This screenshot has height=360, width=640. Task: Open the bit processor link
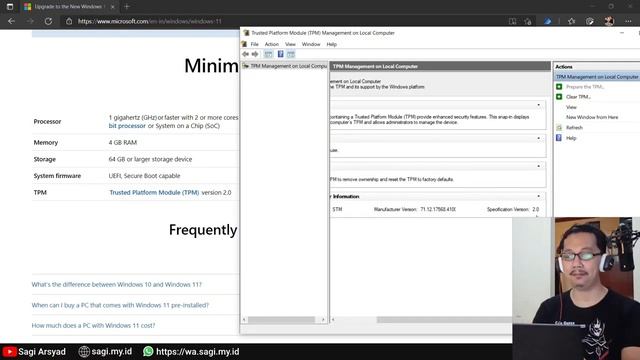(x=127, y=126)
